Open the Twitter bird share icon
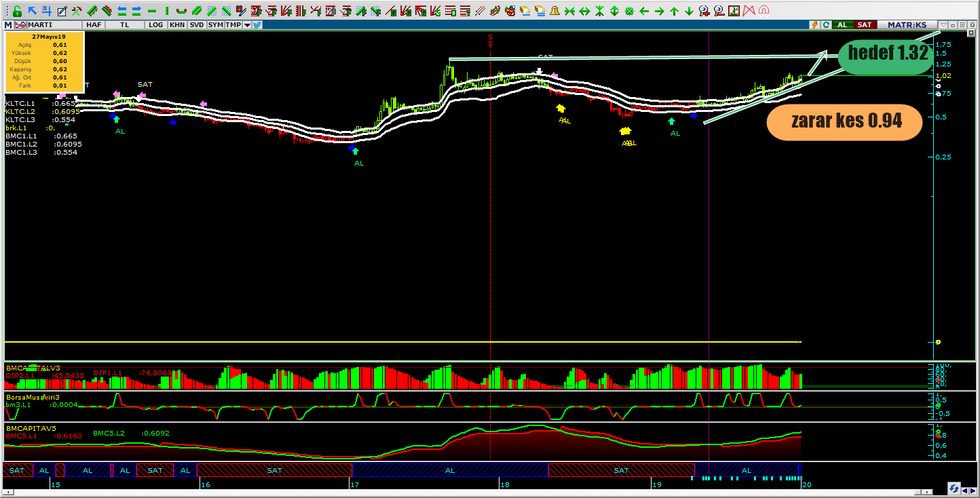 pos(257,24)
